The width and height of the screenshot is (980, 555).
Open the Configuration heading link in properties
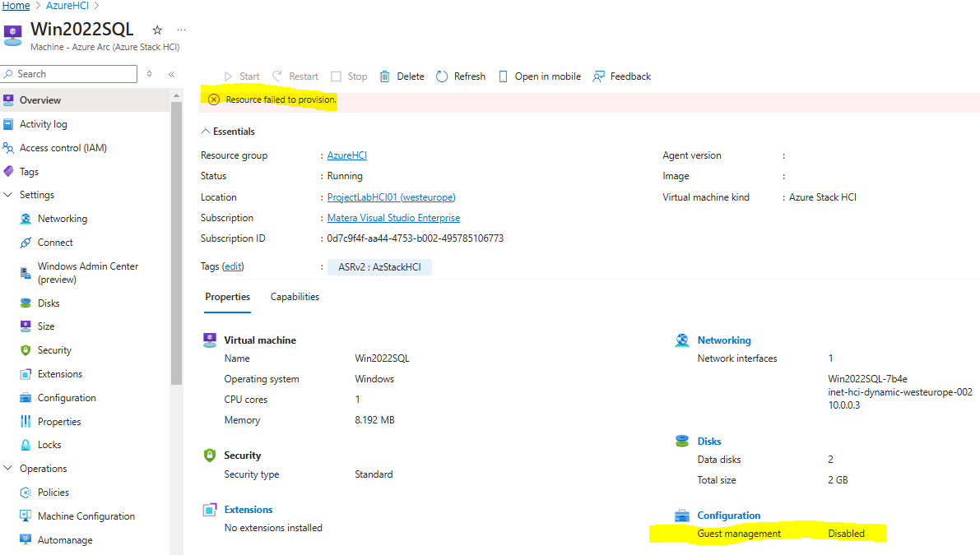tap(729, 516)
